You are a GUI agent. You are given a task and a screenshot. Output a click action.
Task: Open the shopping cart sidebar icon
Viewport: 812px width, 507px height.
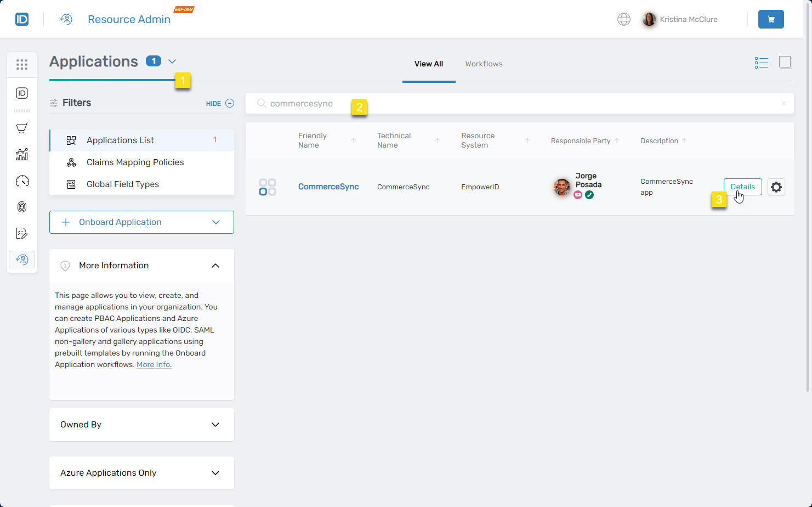pos(22,128)
